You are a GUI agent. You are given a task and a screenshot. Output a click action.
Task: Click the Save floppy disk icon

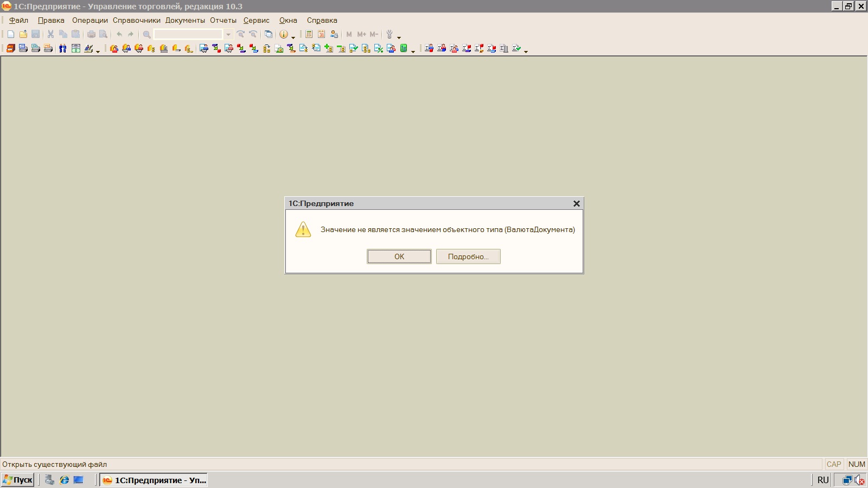point(36,34)
